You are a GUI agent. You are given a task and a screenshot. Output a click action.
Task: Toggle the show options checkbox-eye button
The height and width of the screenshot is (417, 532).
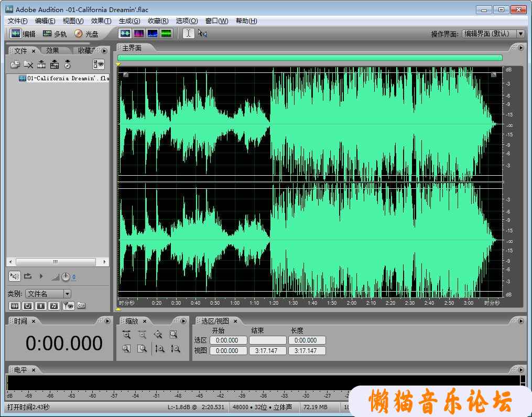pyautogui.click(x=99, y=64)
